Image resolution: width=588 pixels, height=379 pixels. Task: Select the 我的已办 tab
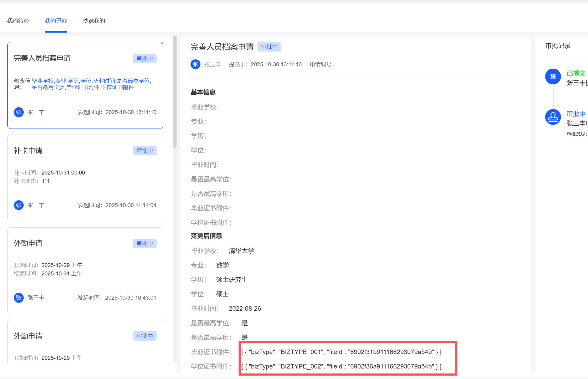click(x=56, y=21)
